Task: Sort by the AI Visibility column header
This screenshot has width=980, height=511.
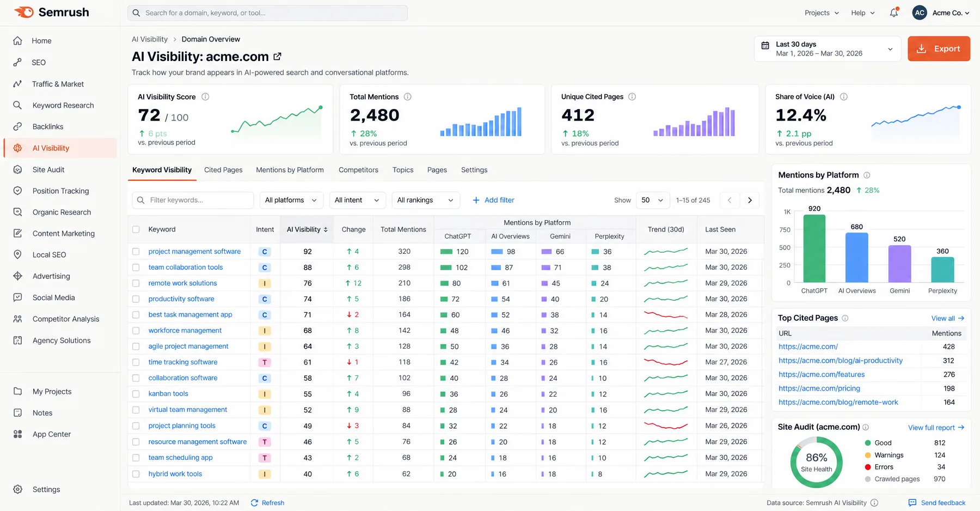Action: pyautogui.click(x=307, y=229)
